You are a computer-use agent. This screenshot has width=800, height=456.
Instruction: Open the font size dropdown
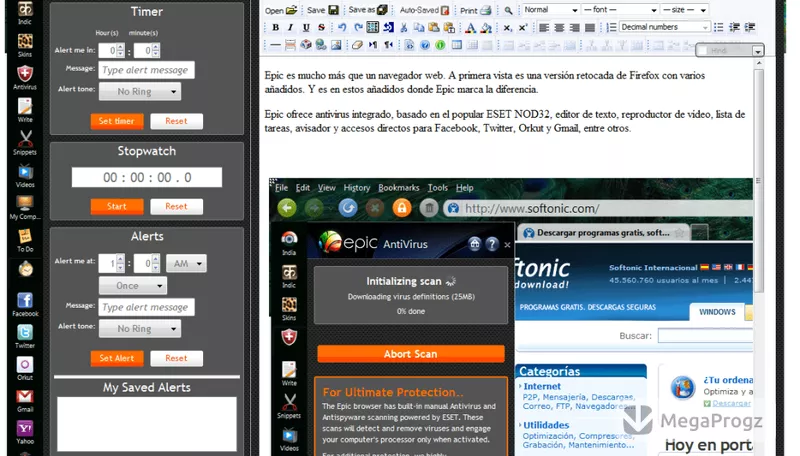[x=684, y=10]
